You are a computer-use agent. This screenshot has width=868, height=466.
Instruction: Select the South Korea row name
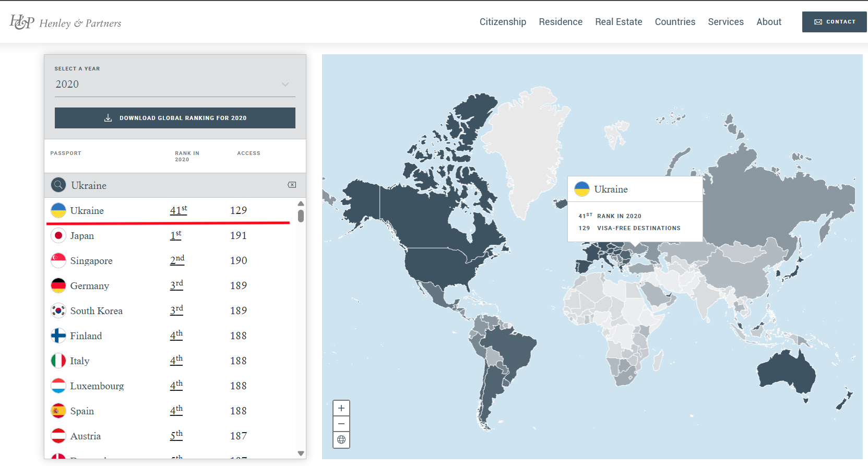coord(97,311)
